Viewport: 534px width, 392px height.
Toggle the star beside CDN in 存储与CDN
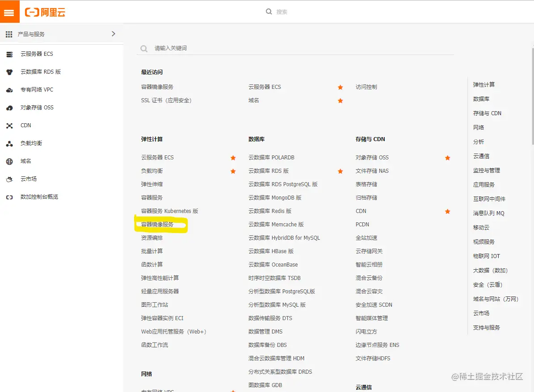click(447, 211)
